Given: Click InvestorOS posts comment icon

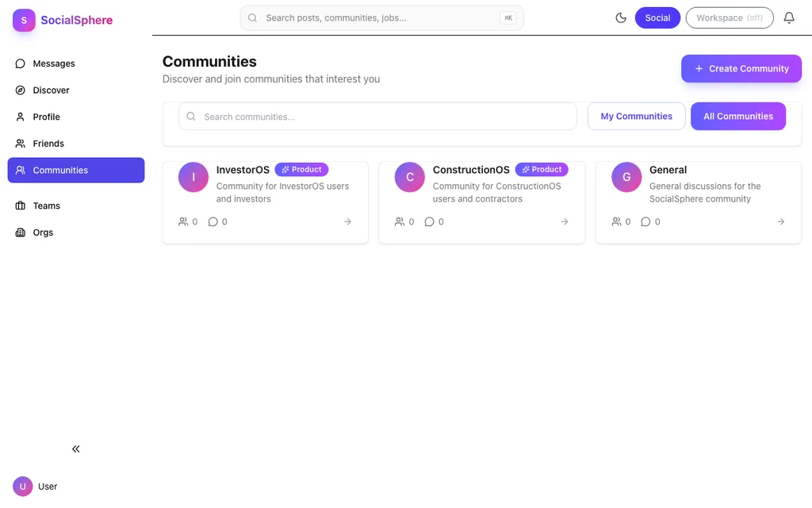Looking at the screenshot, I should (x=213, y=222).
